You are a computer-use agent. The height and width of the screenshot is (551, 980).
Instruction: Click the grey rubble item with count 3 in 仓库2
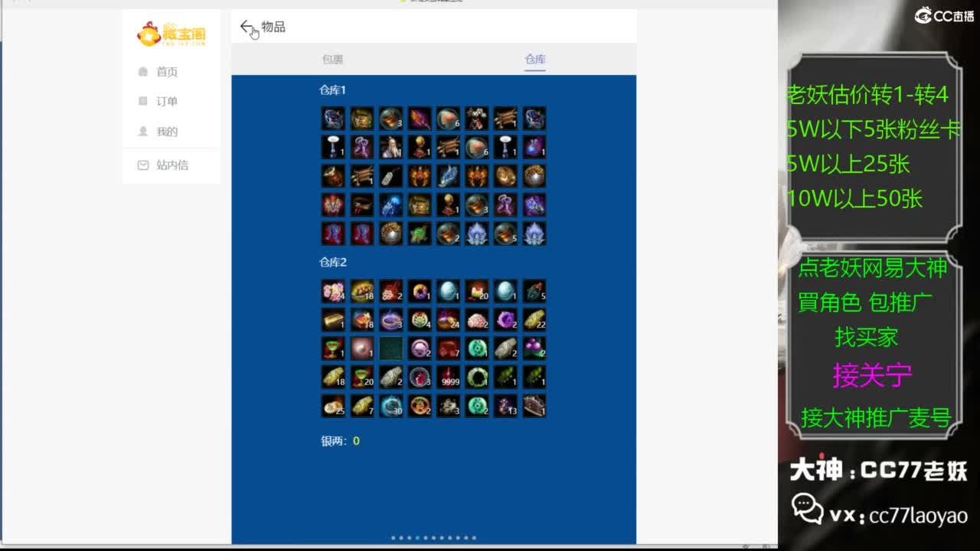448,406
